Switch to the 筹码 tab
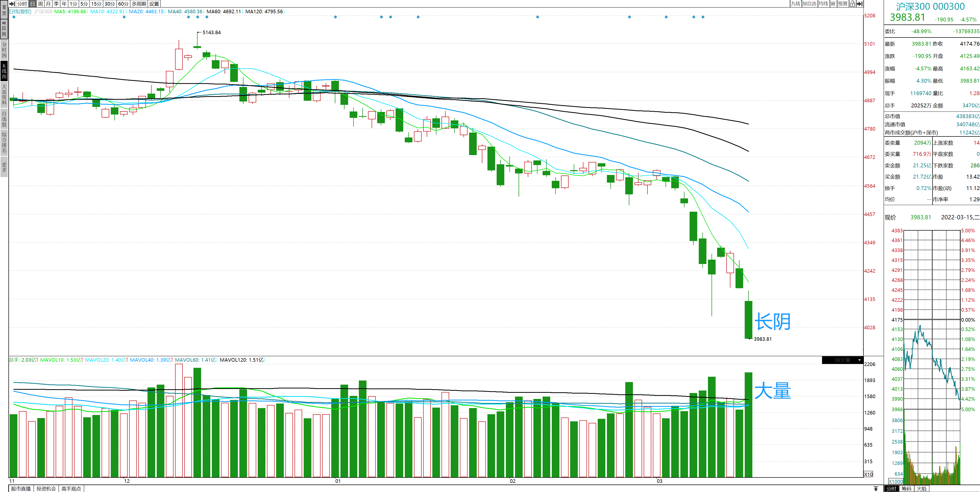980x492 pixels. click(x=906, y=489)
